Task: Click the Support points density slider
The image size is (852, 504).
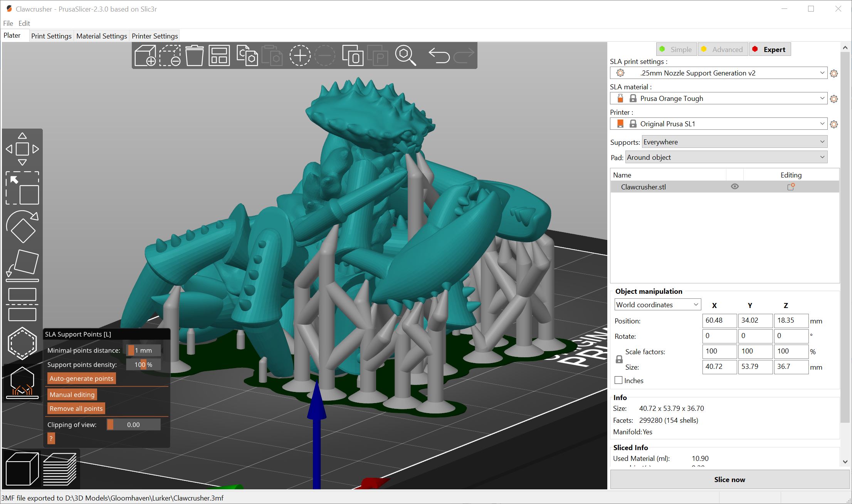Action: point(144,365)
